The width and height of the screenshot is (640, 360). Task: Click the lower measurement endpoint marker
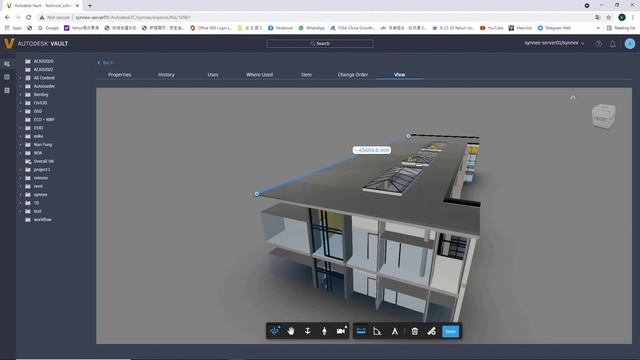click(x=257, y=194)
